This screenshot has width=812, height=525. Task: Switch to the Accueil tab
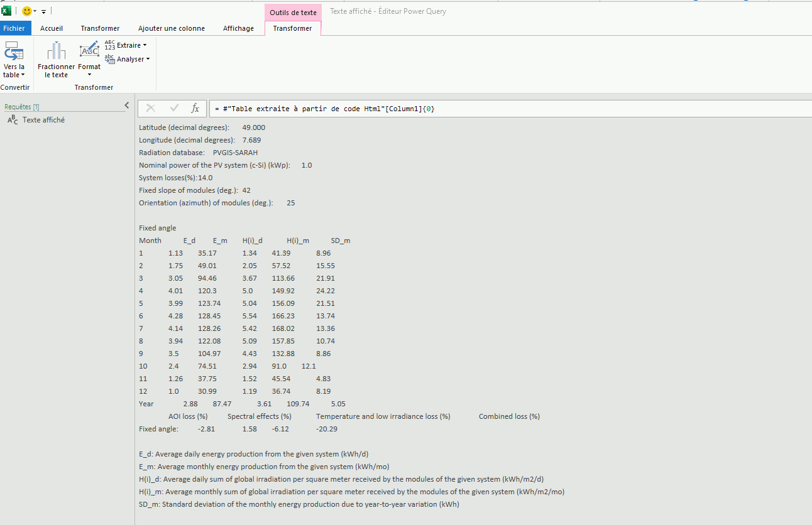click(x=52, y=28)
